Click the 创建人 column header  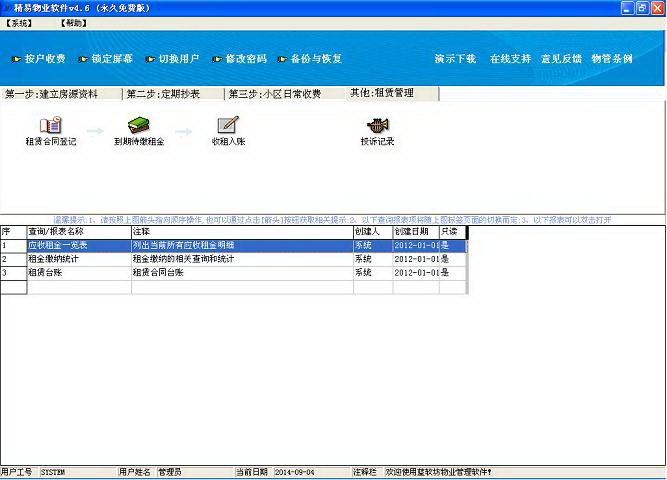coord(373,232)
